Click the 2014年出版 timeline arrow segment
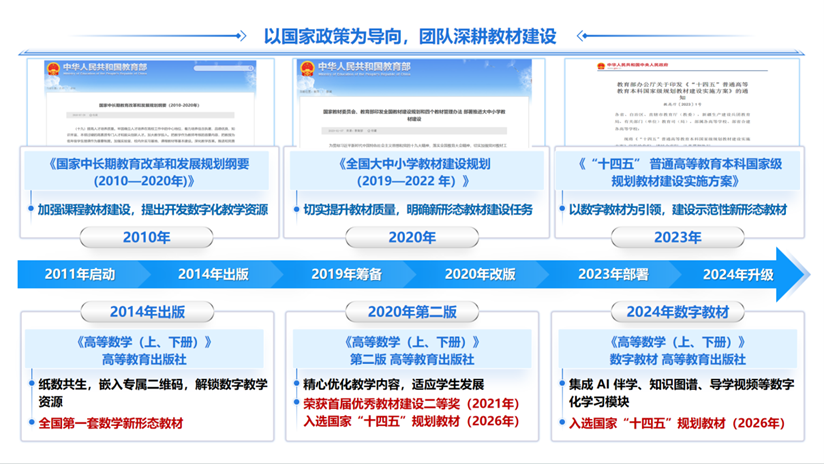824x464 pixels. 213,274
